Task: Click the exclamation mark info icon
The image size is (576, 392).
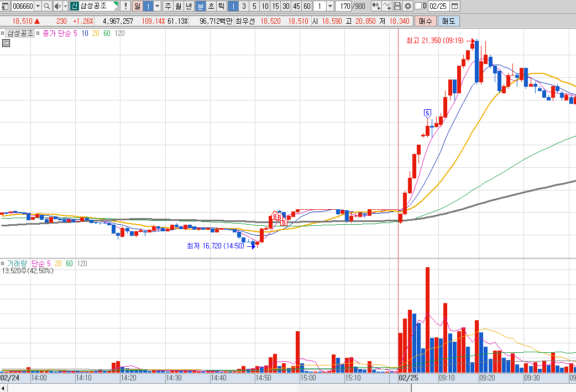Action: pyautogui.click(x=125, y=6)
